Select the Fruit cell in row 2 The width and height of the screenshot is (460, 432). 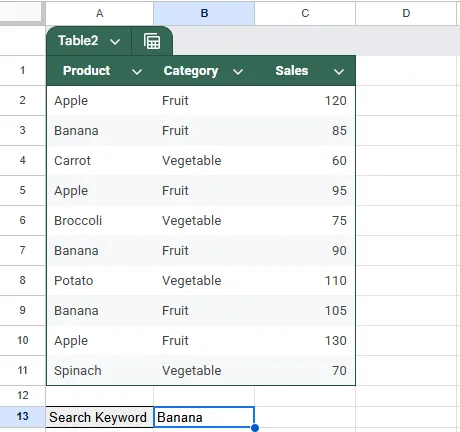[x=204, y=101]
